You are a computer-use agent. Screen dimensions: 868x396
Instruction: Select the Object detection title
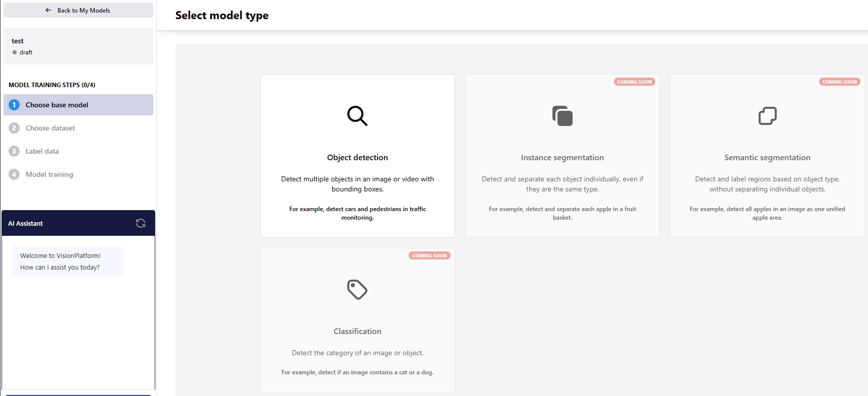tap(357, 158)
